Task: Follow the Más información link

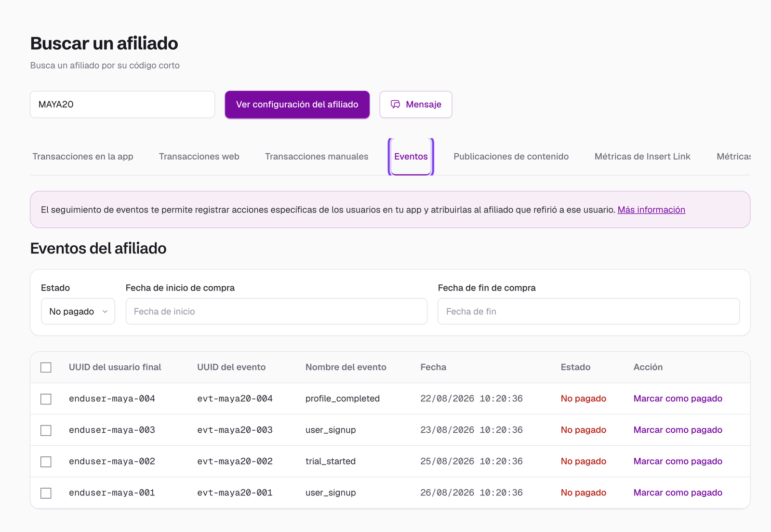Action: click(651, 210)
